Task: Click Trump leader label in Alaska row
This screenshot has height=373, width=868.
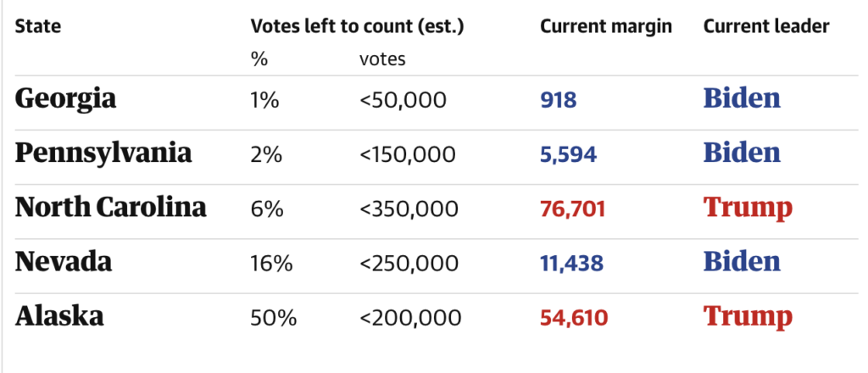Action: coord(748,317)
